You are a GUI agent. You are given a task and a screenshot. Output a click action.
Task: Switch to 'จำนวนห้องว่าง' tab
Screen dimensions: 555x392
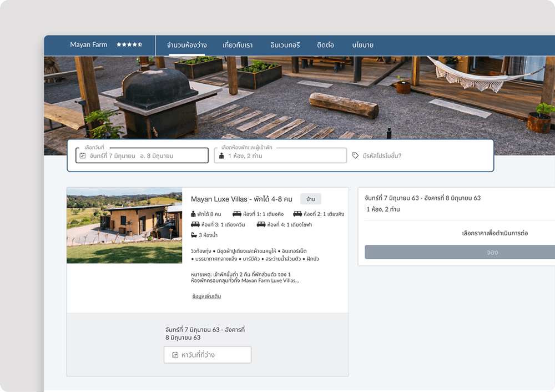click(186, 45)
